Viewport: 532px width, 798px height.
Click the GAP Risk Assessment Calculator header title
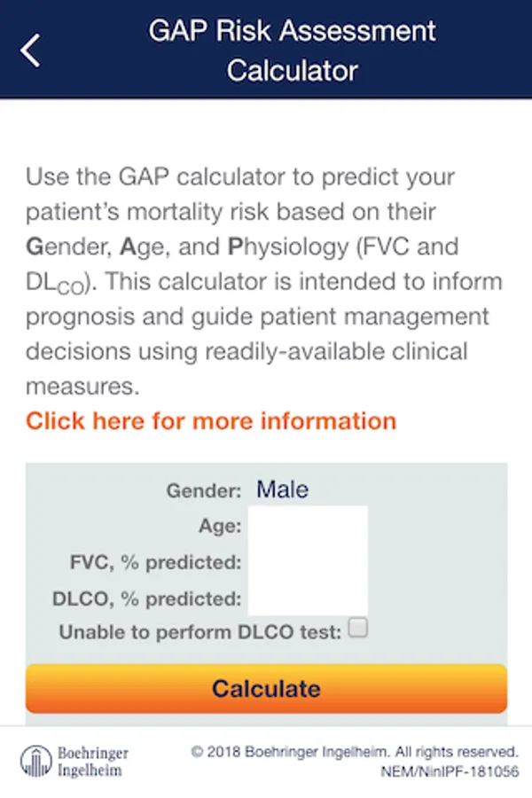[293, 51]
